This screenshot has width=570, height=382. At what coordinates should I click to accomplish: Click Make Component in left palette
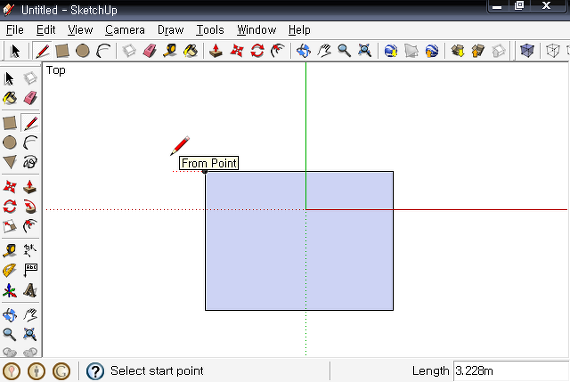pyautogui.click(x=30, y=78)
